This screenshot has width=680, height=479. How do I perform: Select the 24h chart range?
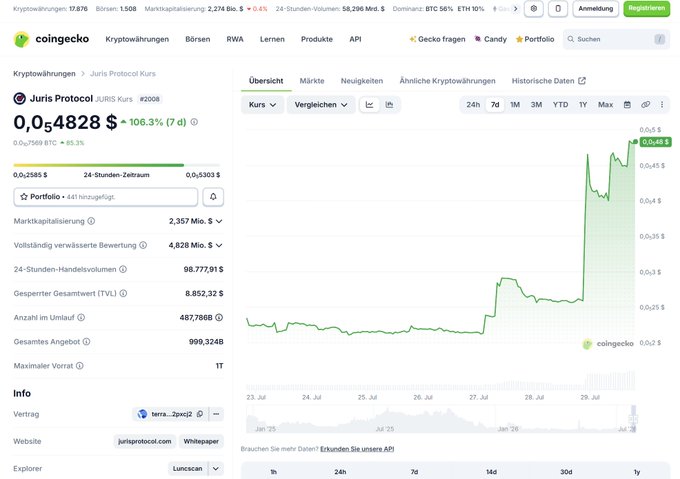[x=473, y=104]
